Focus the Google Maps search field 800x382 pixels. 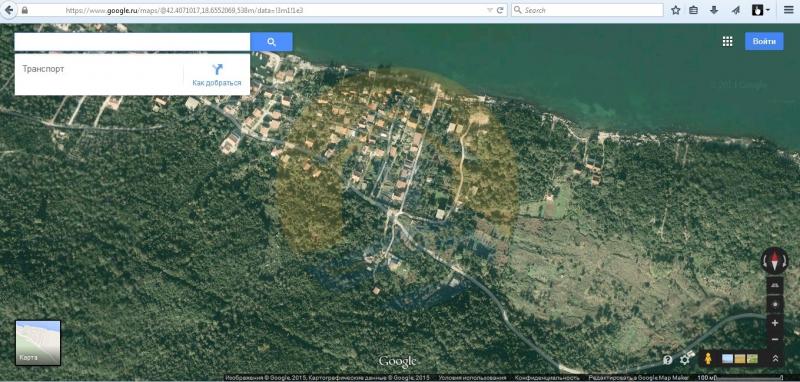[x=132, y=42]
